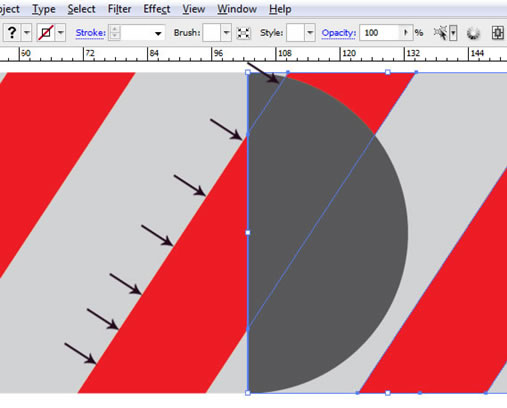Open the stroke color dropdown arrow

pyautogui.click(x=60, y=33)
